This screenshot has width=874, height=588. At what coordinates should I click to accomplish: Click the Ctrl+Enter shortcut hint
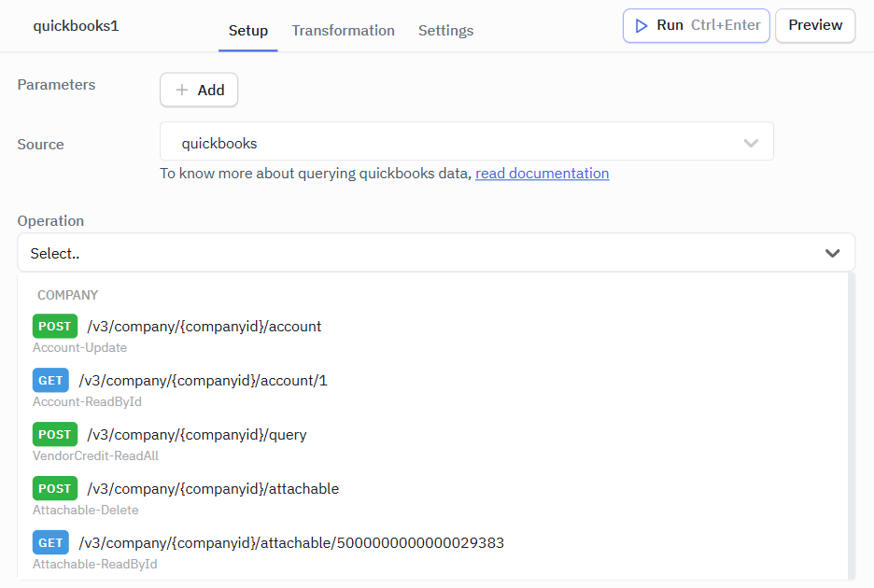click(x=726, y=25)
